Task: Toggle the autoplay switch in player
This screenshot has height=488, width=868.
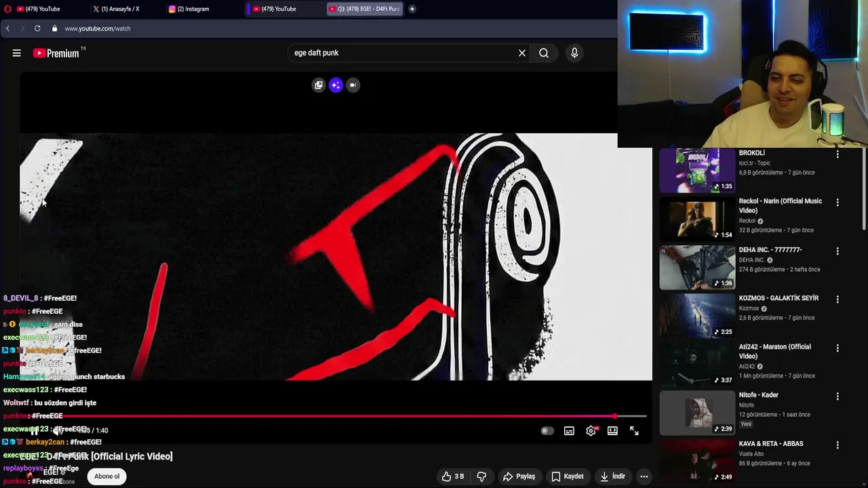Action: coord(547,431)
